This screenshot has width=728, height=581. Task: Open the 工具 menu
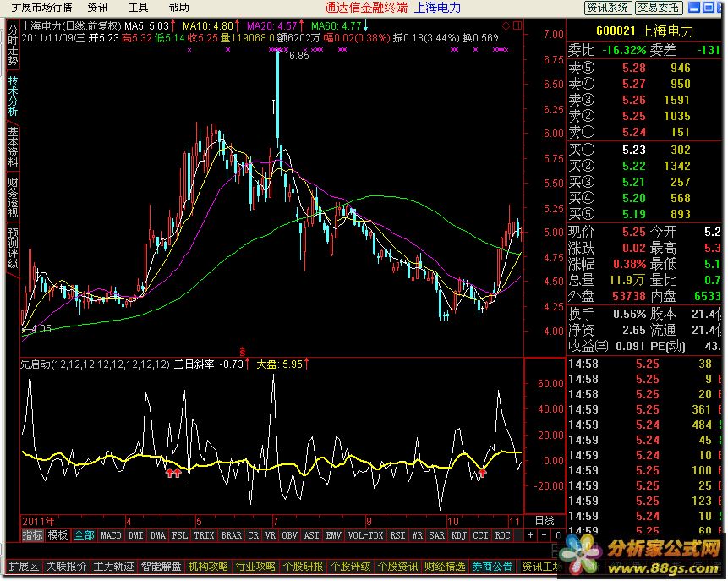138,8
